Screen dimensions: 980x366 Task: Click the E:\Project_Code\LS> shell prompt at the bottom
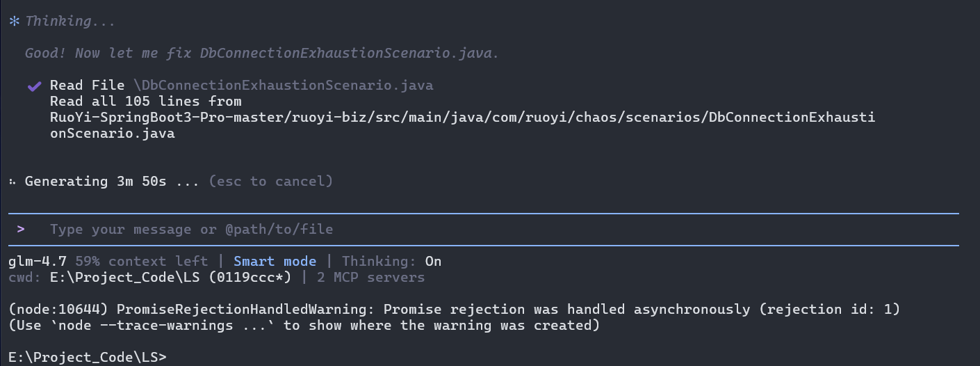tap(88, 358)
